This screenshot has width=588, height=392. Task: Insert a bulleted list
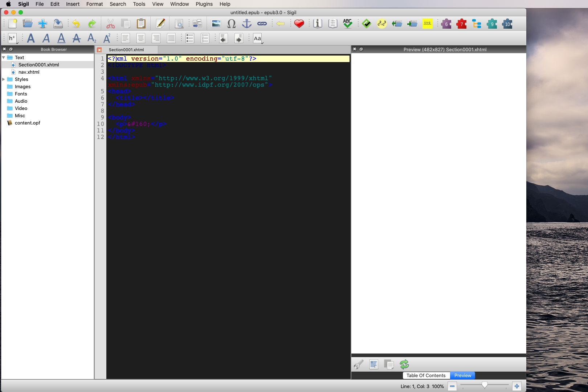point(190,38)
